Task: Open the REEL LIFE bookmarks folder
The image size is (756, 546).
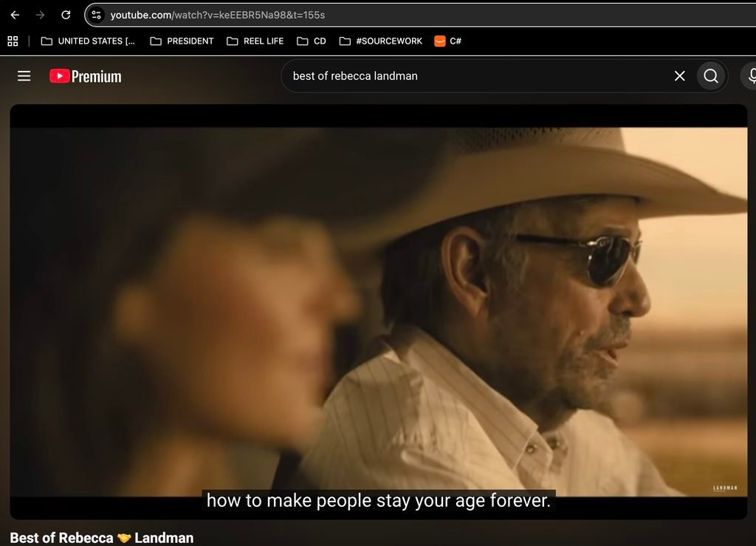Action: pyautogui.click(x=255, y=41)
